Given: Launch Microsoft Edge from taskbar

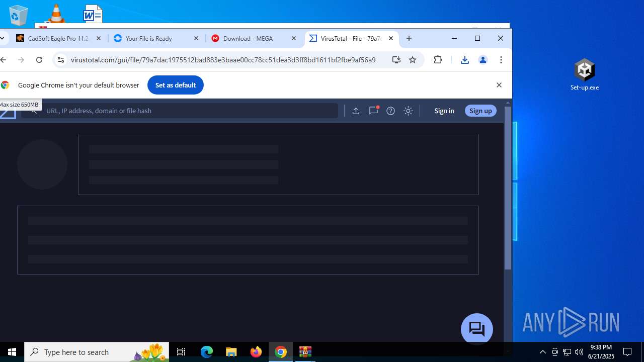Looking at the screenshot, I should 207,352.
